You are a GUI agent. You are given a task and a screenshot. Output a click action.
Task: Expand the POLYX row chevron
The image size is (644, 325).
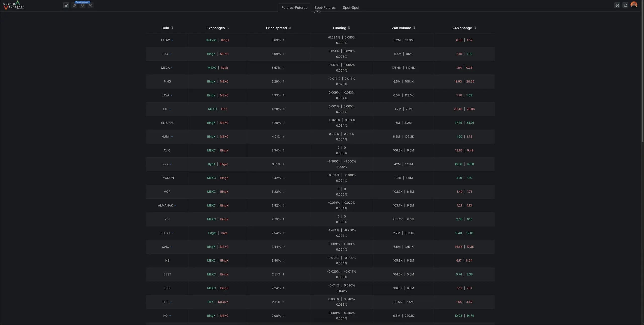[x=173, y=233]
